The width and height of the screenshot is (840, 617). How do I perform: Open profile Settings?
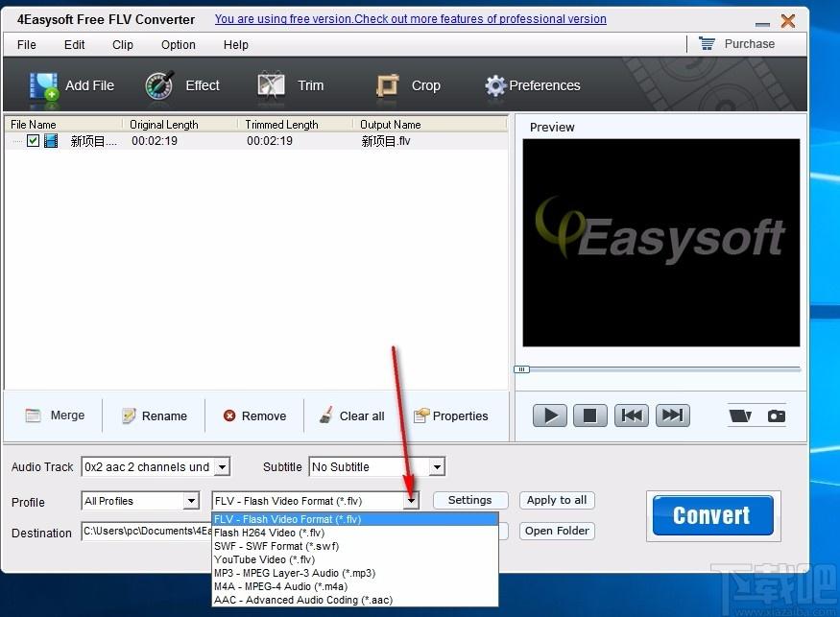click(469, 500)
